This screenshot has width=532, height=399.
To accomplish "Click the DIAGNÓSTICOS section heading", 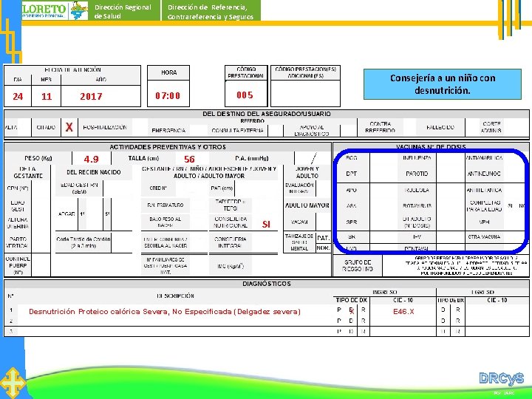I will pyautogui.click(x=267, y=284).
